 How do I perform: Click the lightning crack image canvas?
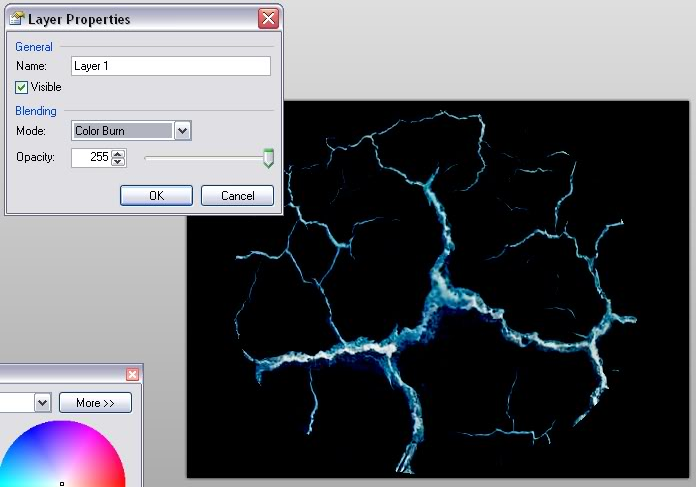(438, 289)
